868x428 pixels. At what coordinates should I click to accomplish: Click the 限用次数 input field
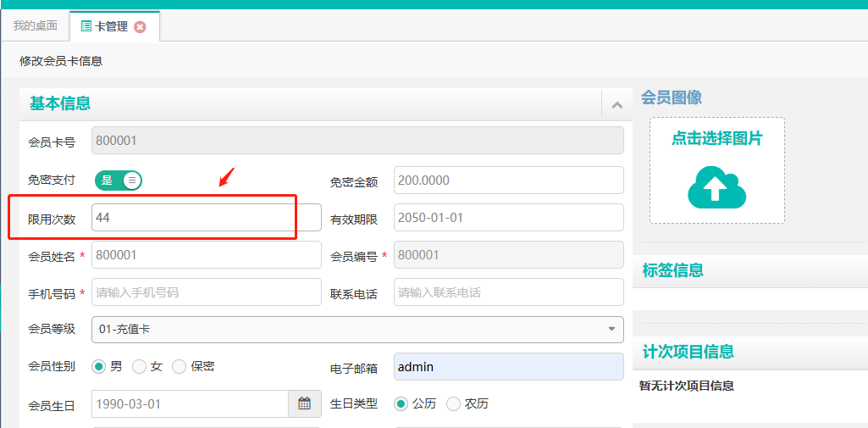(207, 218)
